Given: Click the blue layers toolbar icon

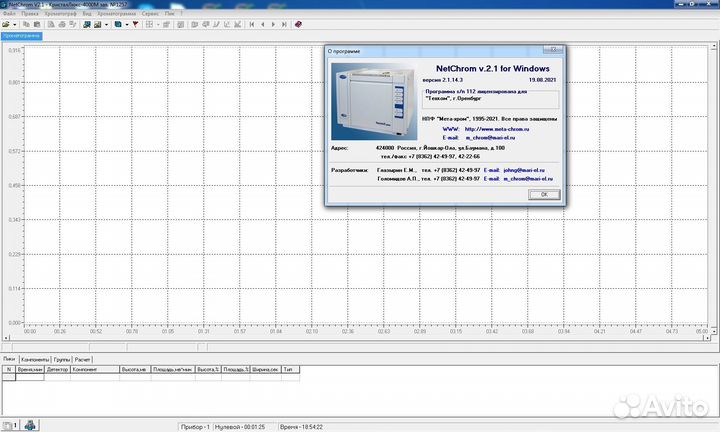Looking at the screenshot, I should 118,24.
